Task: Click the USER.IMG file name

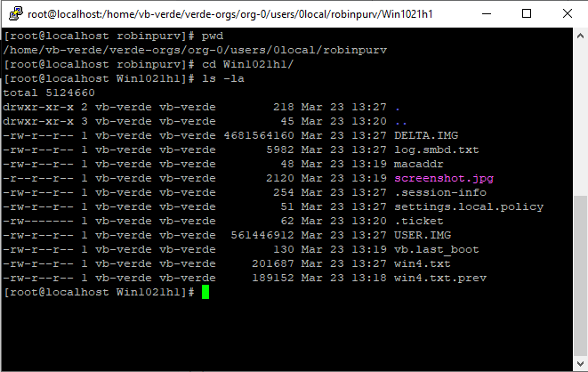Action: [423, 235]
